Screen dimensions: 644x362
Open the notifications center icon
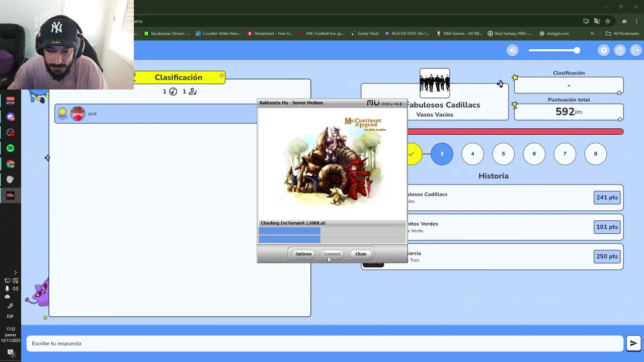point(10,352)
